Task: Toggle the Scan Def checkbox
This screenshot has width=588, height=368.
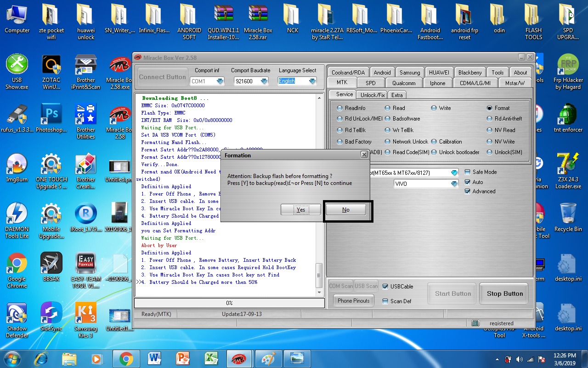Action: [x=385, y=301]
